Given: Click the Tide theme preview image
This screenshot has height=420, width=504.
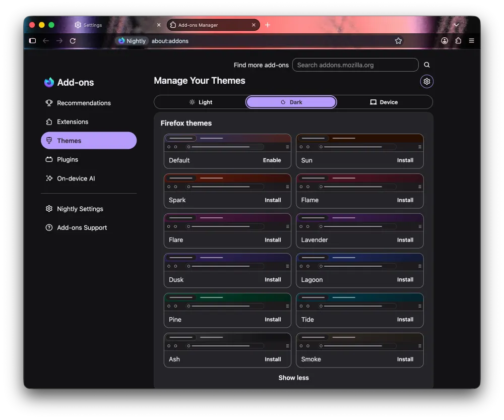Looking at the screenshot, I should (x=360, y=302).
